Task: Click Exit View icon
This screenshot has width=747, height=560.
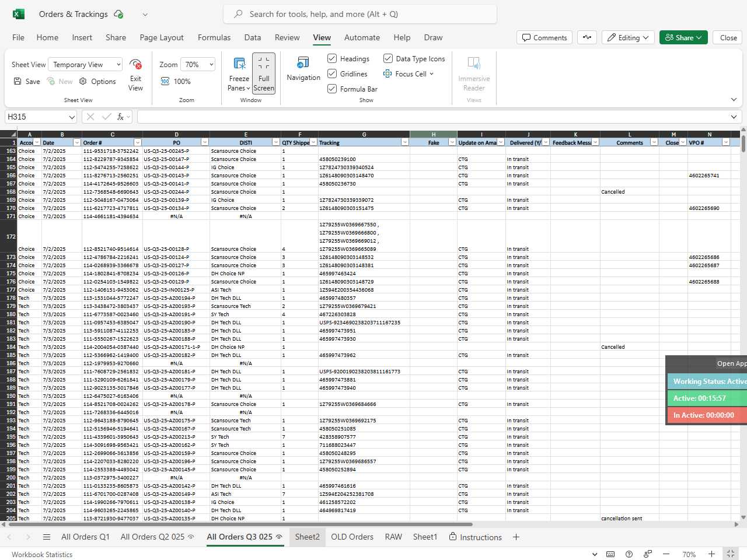Action: click(x=135, y=64)
